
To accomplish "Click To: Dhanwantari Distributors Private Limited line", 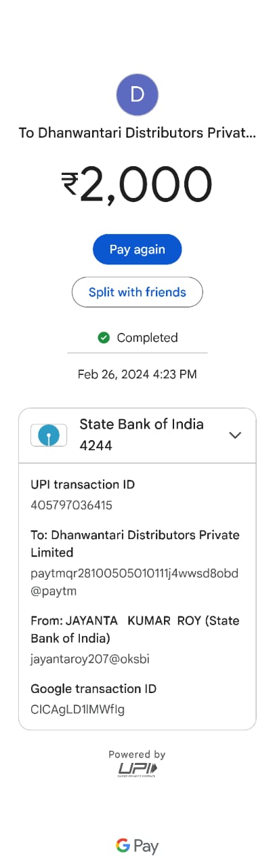I will (135, 543).
